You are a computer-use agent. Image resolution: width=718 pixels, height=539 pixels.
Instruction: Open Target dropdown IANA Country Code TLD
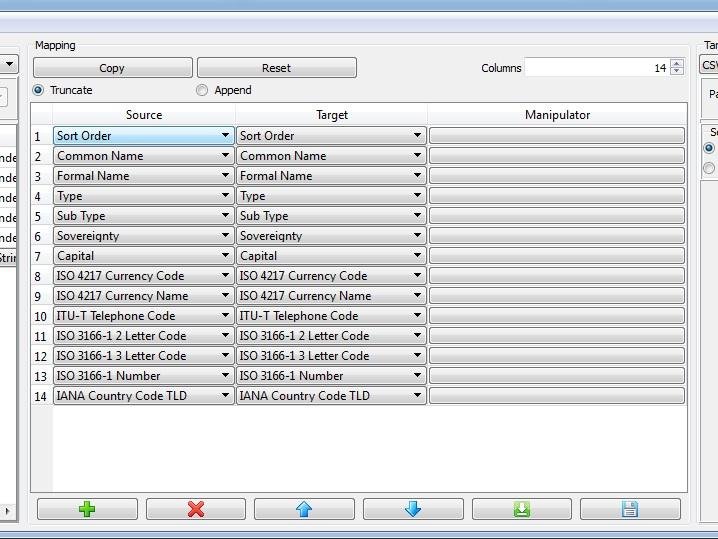point(331,396)
